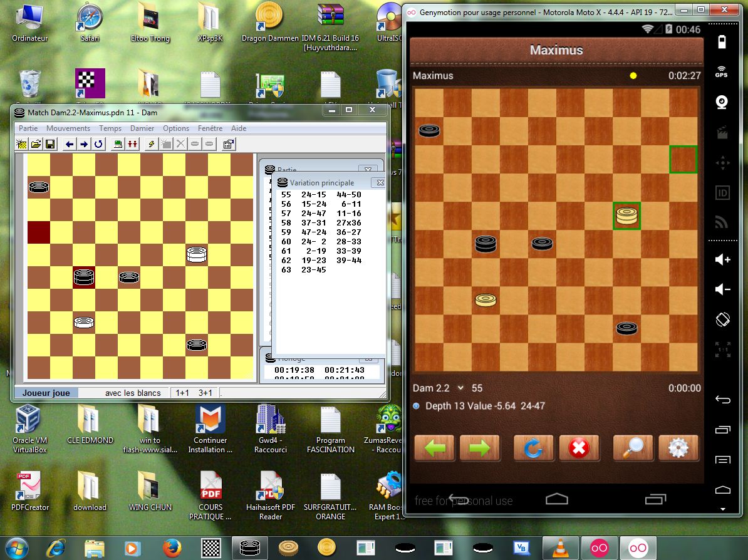This screenshot has height=560, width=748.
Task: Open the magnifying glass analysis in Maximus
Action: pos(633,448)
